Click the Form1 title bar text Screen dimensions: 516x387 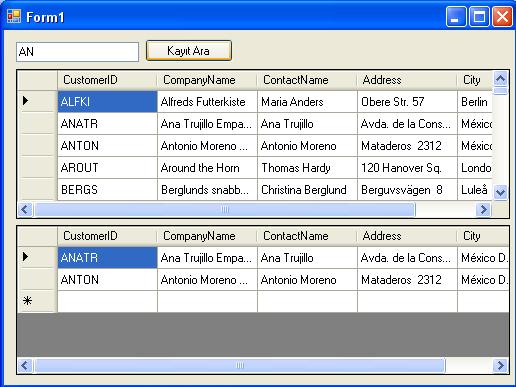coord(45,17)
